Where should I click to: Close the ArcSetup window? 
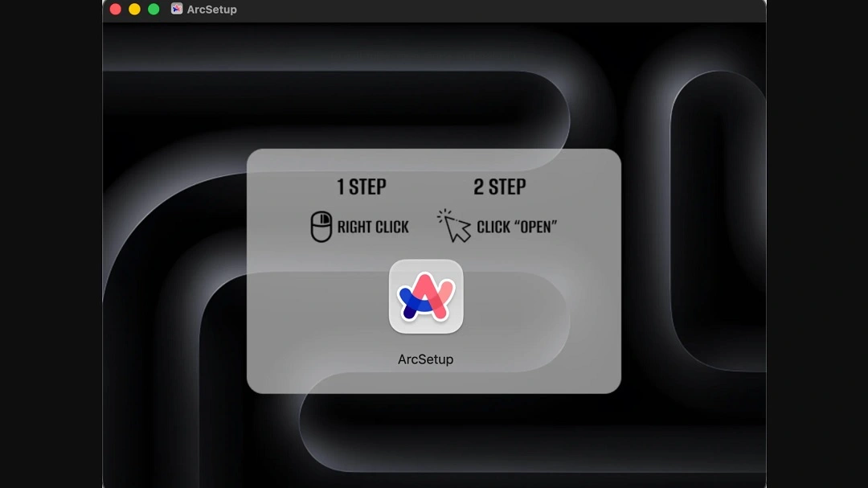115,9
